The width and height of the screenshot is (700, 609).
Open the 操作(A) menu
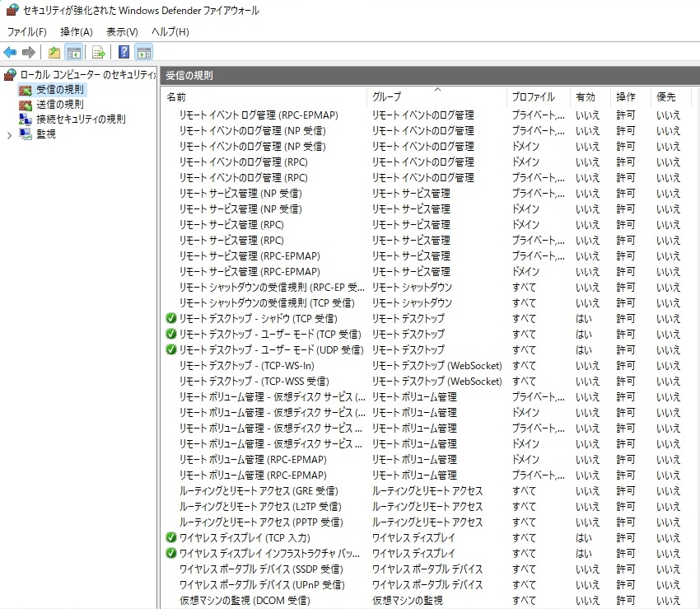pos(77,32)
